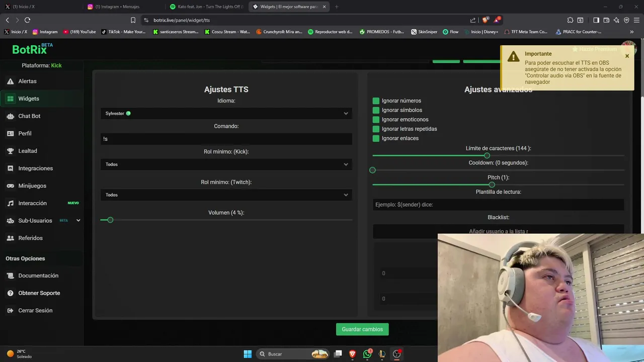The image size is (644, 362).
Task: Open Brave Rewards triangle icon
Action: [497, 20]
